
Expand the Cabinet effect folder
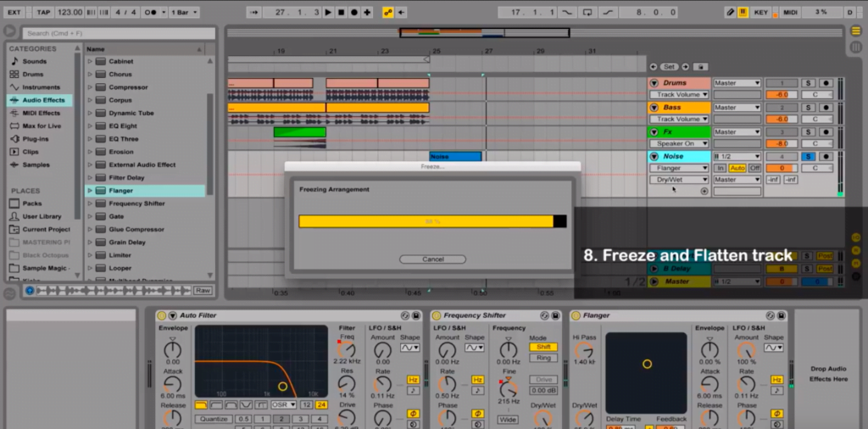(90, 61)
